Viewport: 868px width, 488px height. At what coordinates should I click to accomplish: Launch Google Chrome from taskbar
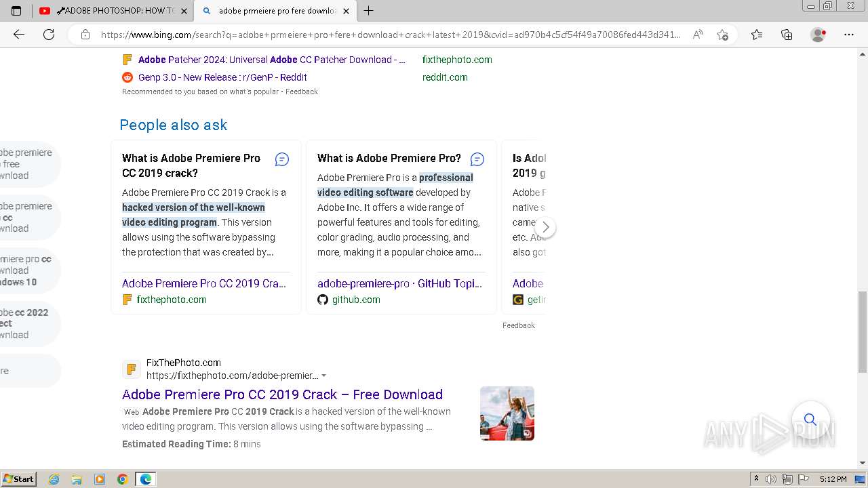click(123, 479)
